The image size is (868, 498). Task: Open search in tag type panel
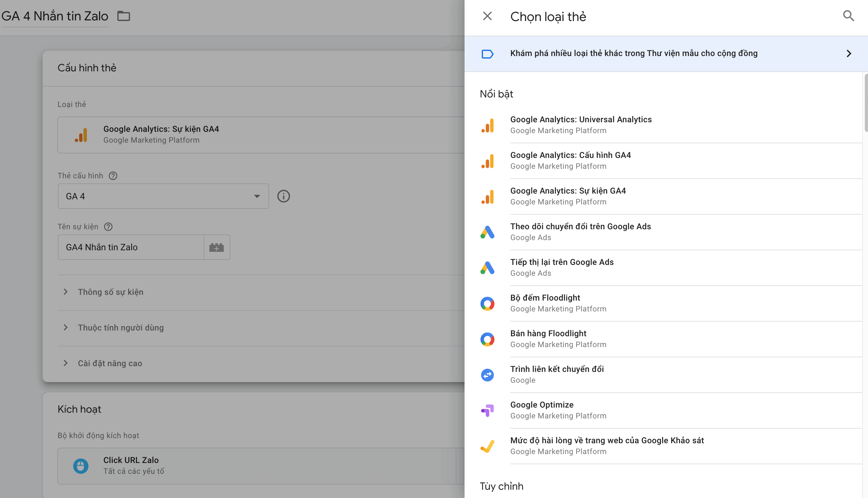849,16
